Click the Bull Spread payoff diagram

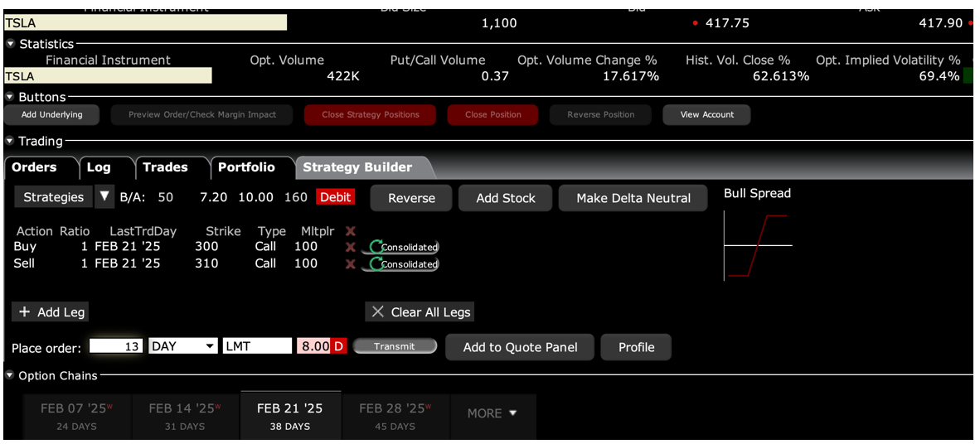pos(758,245)
